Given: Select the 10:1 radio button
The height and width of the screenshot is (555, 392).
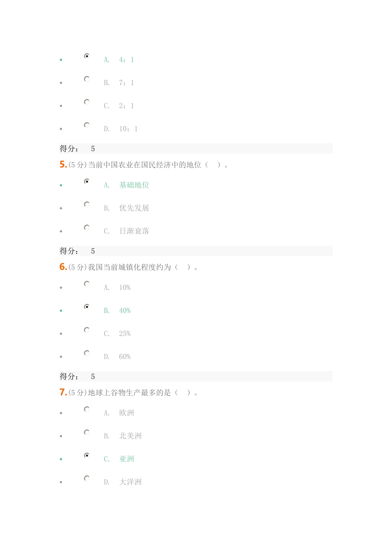Looking at the screenshot, I should (87, 125).
